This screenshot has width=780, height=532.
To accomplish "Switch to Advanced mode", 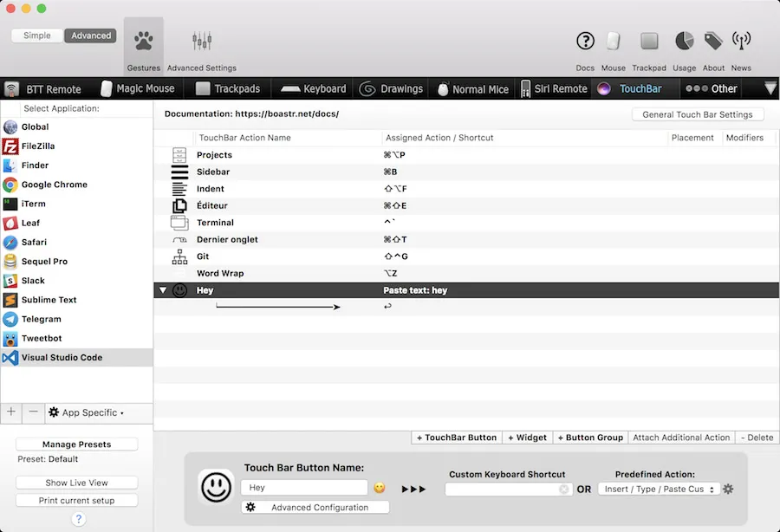I will click(x=90, y=36).
